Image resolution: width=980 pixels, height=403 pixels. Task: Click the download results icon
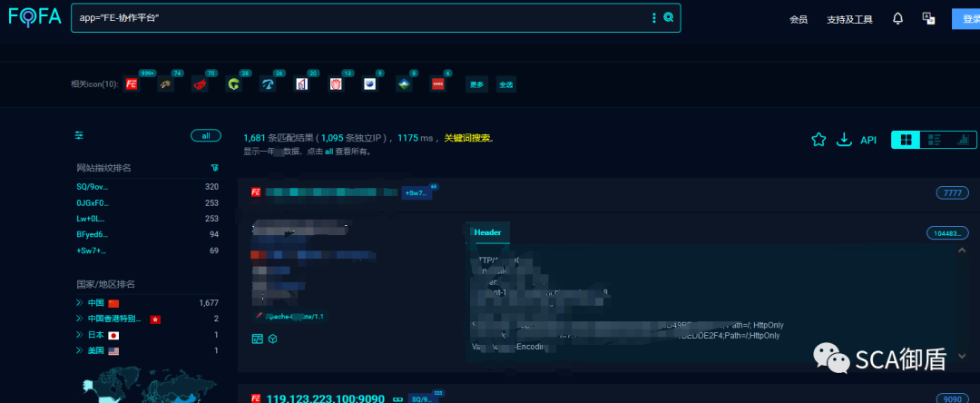844,140
